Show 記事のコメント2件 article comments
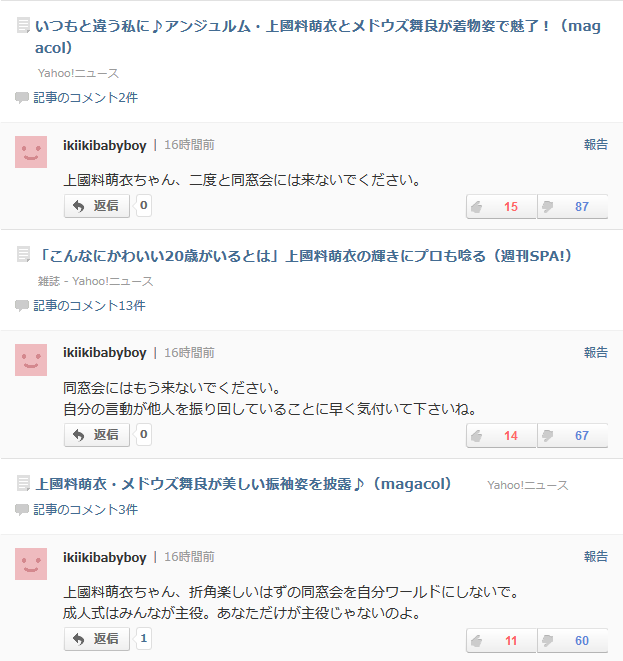Viewport: 623px width, 661px height. pyautogui.click(x=85, y=98)
